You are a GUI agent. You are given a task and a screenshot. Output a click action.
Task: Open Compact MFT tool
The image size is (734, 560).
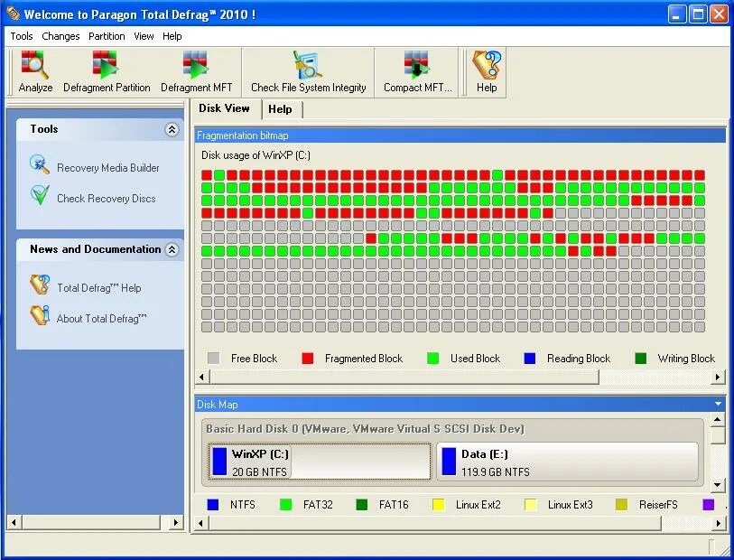416,65
